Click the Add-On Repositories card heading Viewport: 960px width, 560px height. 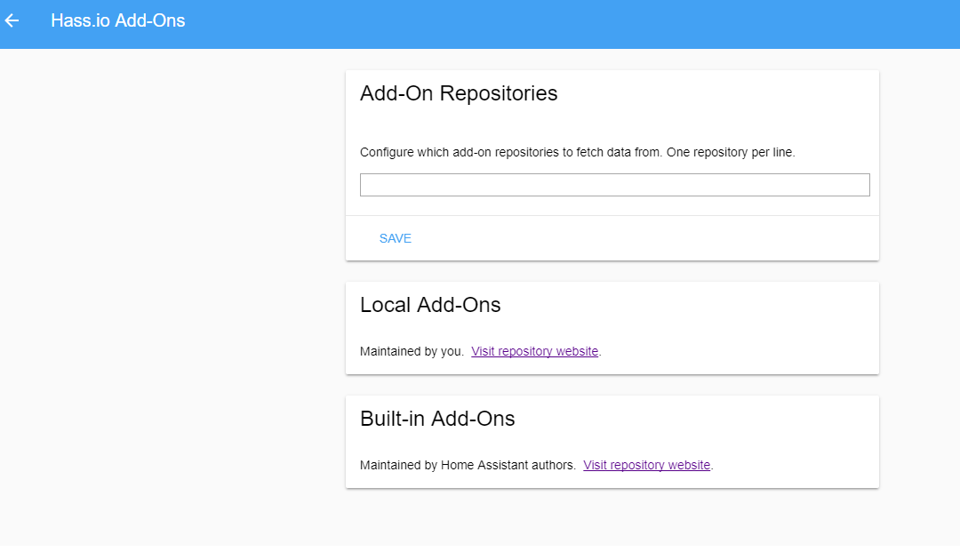[459, 92]
